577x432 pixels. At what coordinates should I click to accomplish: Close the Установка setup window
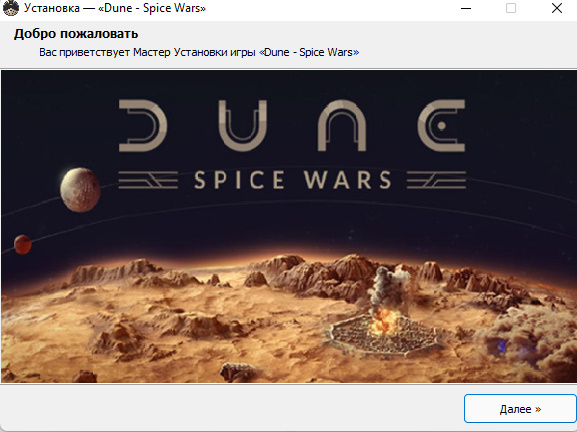[557, 8]
